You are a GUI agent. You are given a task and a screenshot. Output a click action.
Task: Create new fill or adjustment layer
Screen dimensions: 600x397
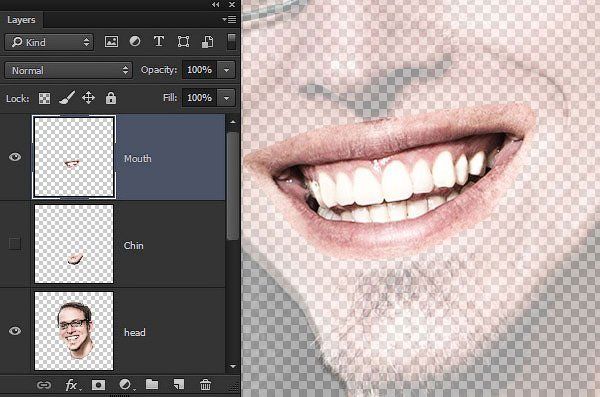pos(126,385)
